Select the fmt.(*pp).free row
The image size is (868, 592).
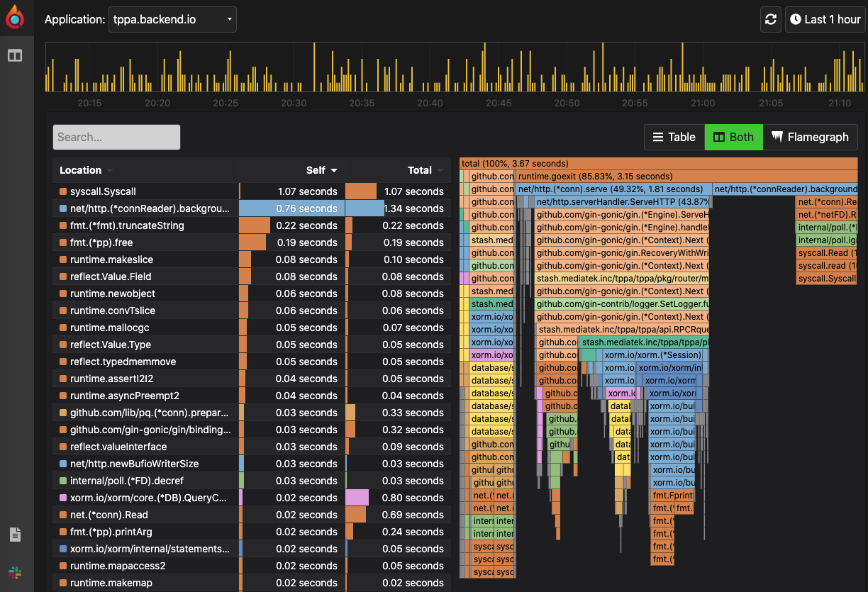tap(252, 242)
